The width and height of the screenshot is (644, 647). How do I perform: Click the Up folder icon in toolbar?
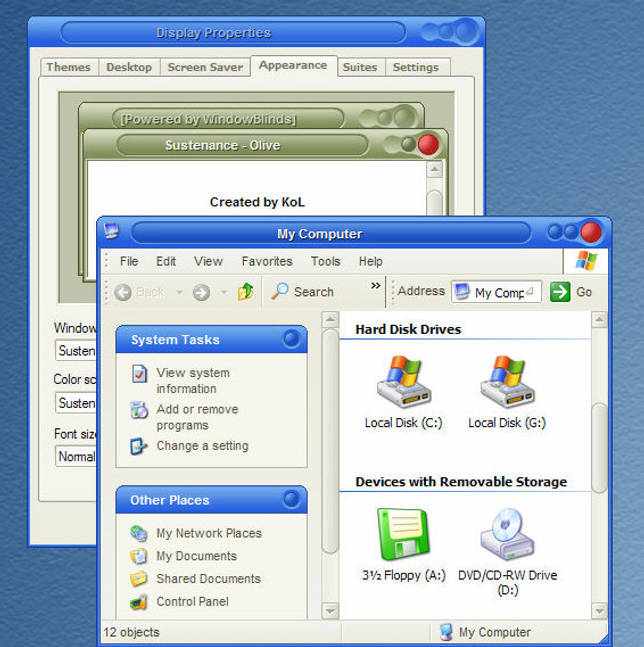tap(246, 291)
